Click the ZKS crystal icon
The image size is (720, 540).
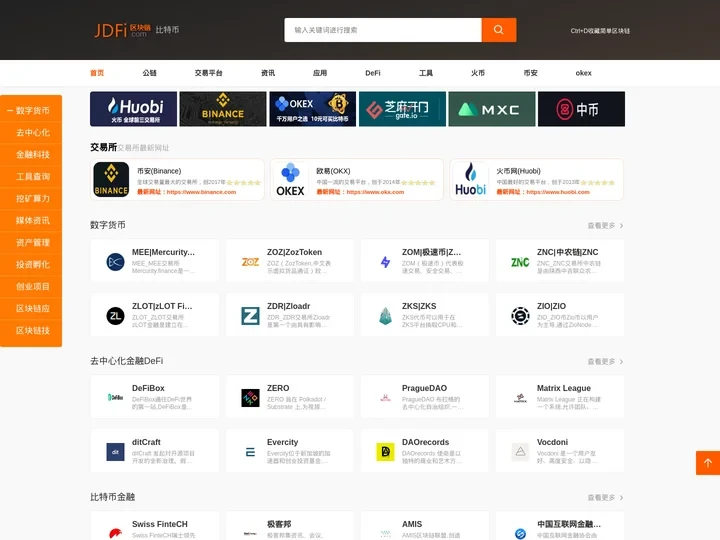pos(385,316)
